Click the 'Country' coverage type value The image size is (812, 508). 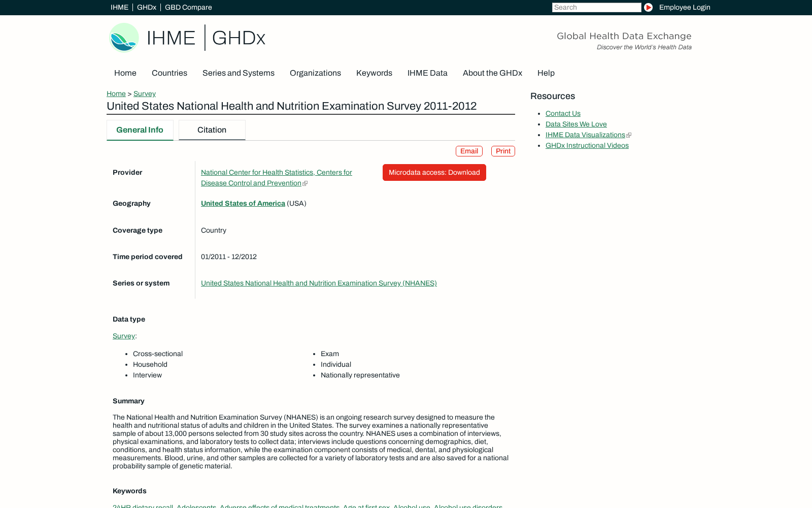(x=214, y=230)
